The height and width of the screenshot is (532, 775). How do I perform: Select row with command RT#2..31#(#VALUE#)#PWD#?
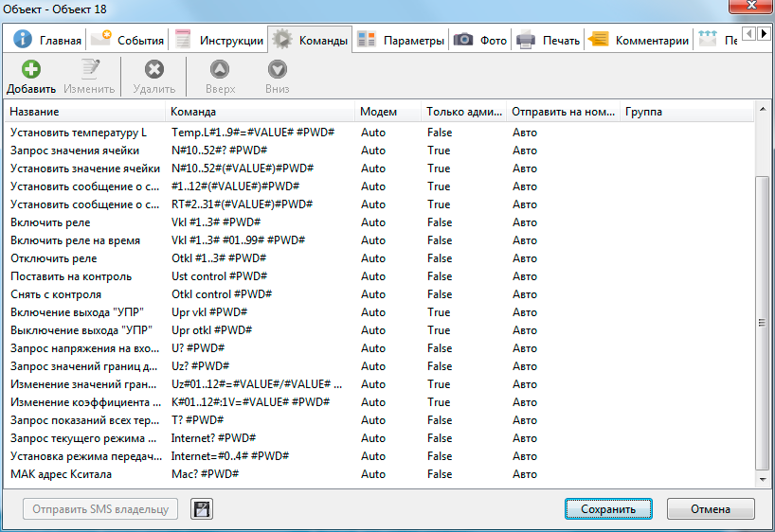[379, 204]
